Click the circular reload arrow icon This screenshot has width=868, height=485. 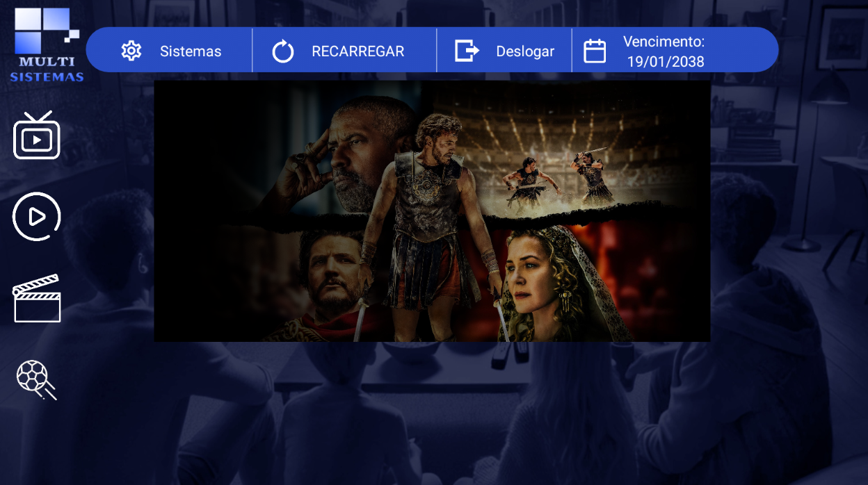pyautogui.click(x=283, y=51)
